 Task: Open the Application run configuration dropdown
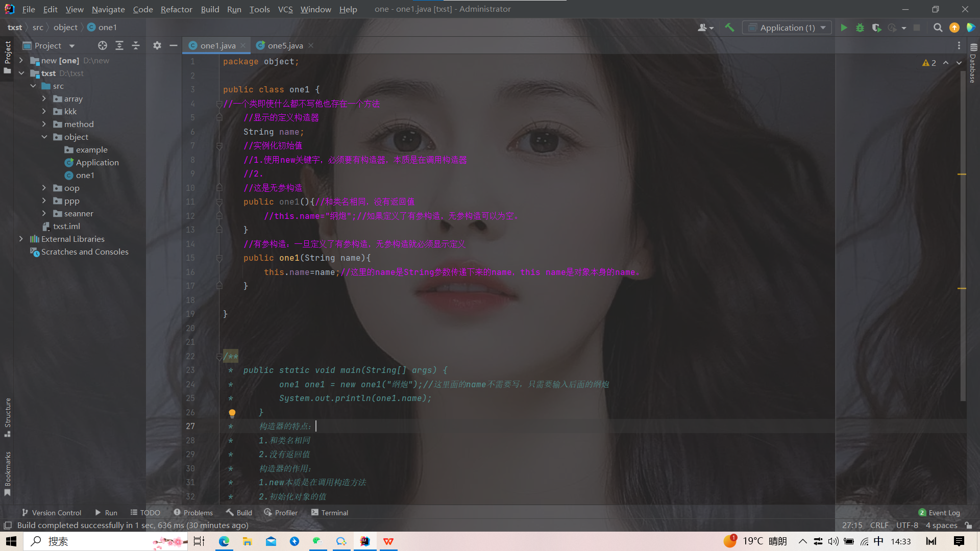click(x=787, y=28)
